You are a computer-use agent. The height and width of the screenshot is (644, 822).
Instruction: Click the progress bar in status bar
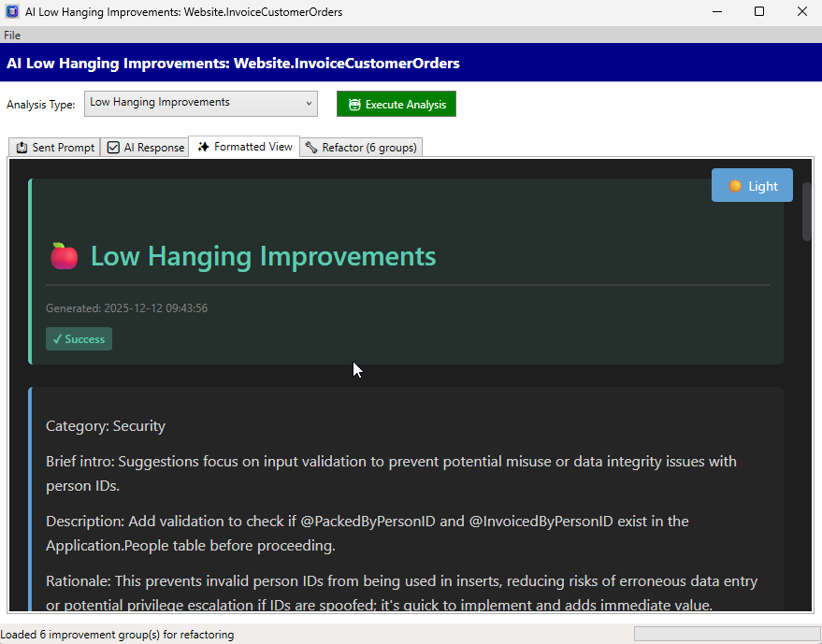pyautogui.click(x=724, y=634)
